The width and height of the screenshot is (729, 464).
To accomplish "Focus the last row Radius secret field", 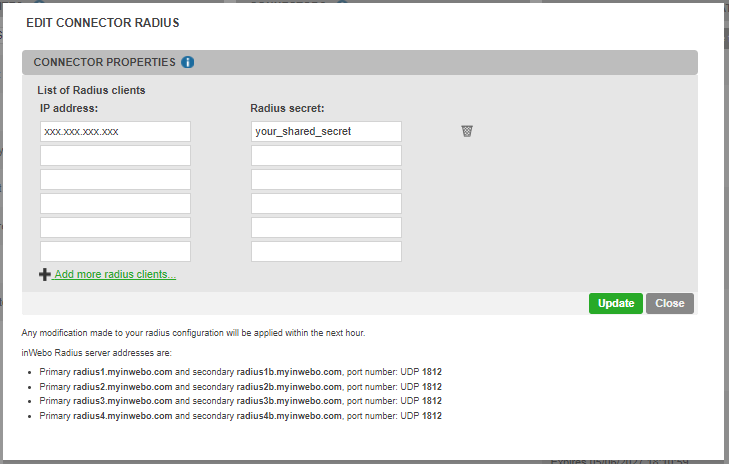I will pyautogui.click(x=326, y=251).
